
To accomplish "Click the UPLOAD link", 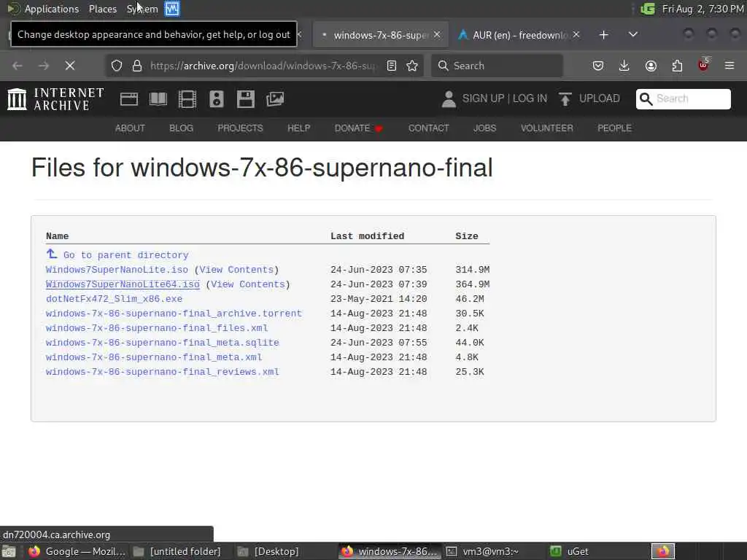I will [x=600, y=98].
